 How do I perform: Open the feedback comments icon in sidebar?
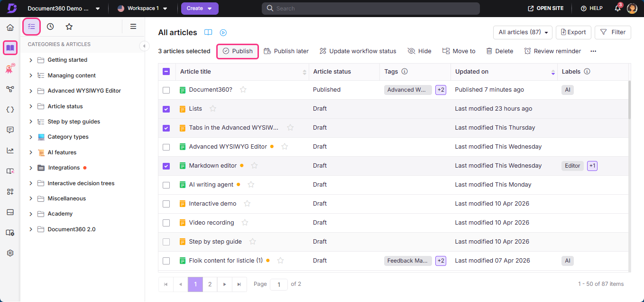point(10,130)
